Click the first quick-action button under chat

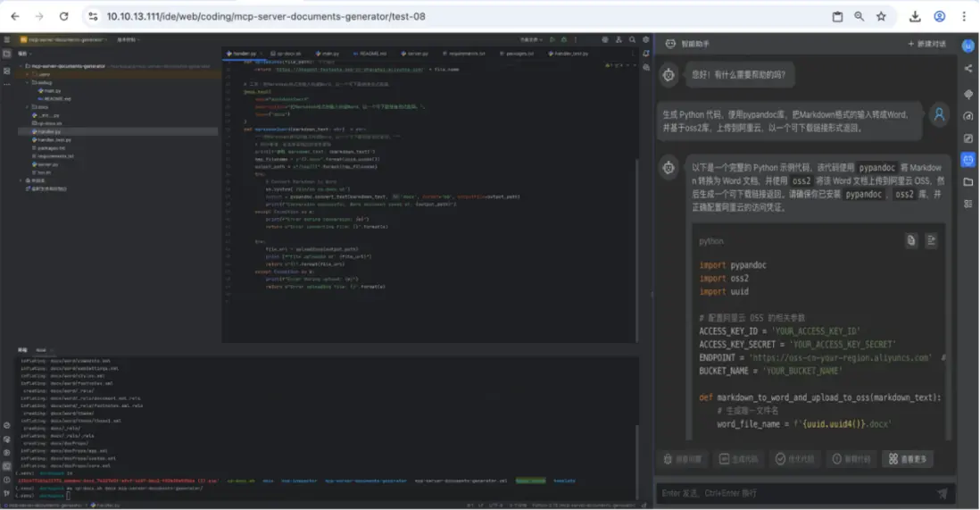682,459
